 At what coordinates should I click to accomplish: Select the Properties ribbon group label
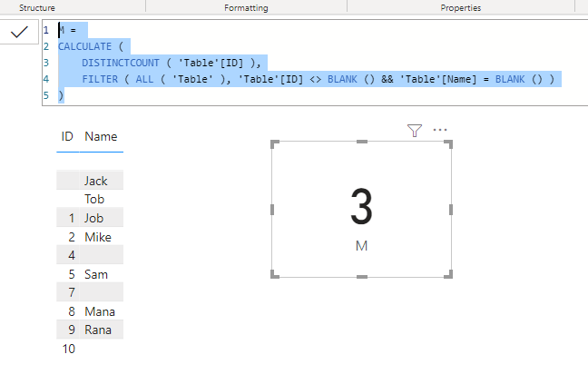[460, 7]
